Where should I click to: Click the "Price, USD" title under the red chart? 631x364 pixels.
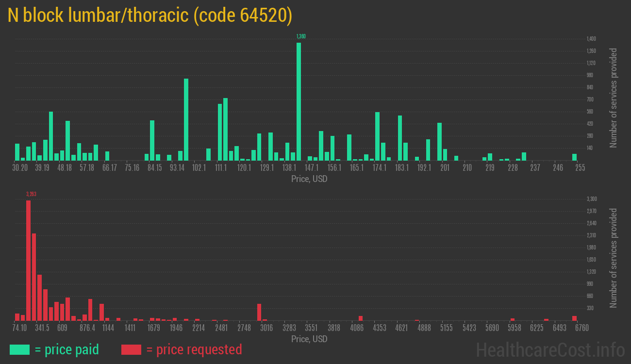point(309,339)
